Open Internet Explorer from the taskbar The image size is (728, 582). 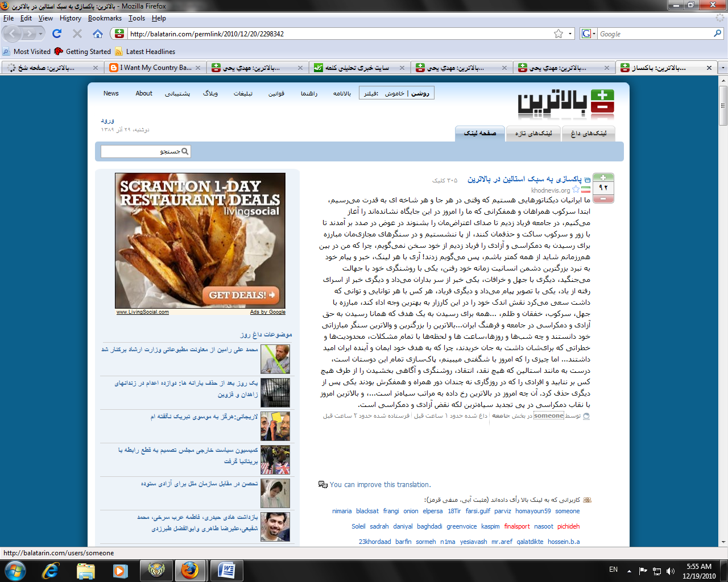(x=50, y=570)
